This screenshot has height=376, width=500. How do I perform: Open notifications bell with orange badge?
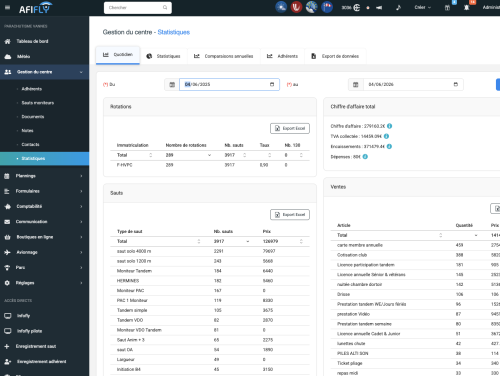coord(467,7)
